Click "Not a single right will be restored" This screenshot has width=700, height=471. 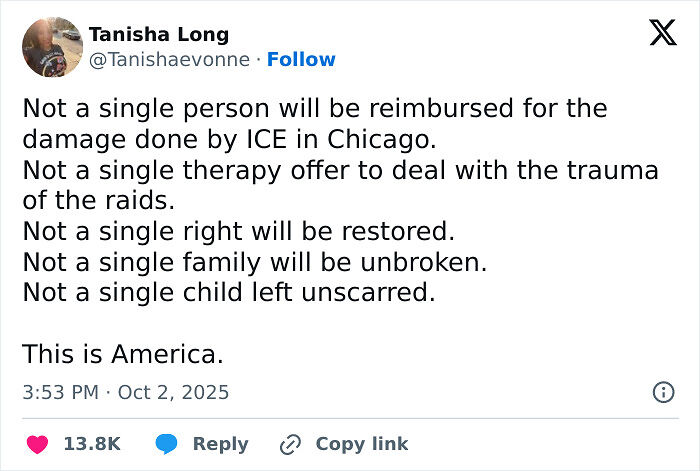(x=238, y=231)
